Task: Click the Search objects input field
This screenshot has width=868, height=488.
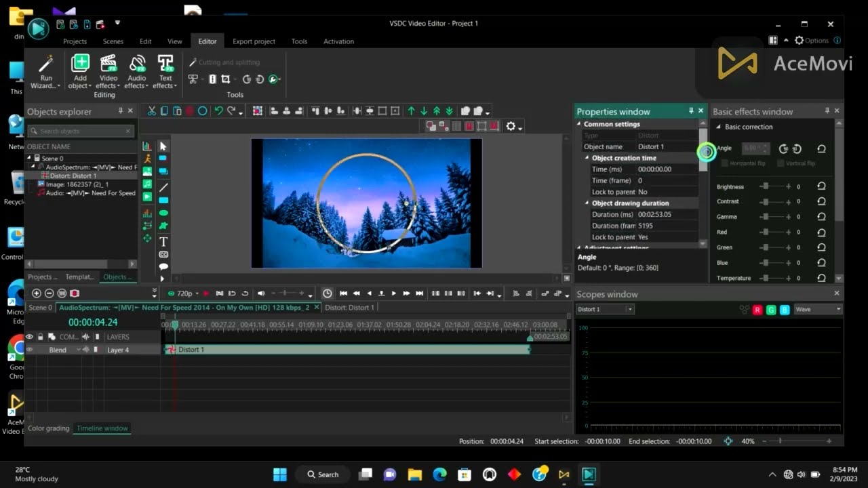Action: click(x=80, y=131)
